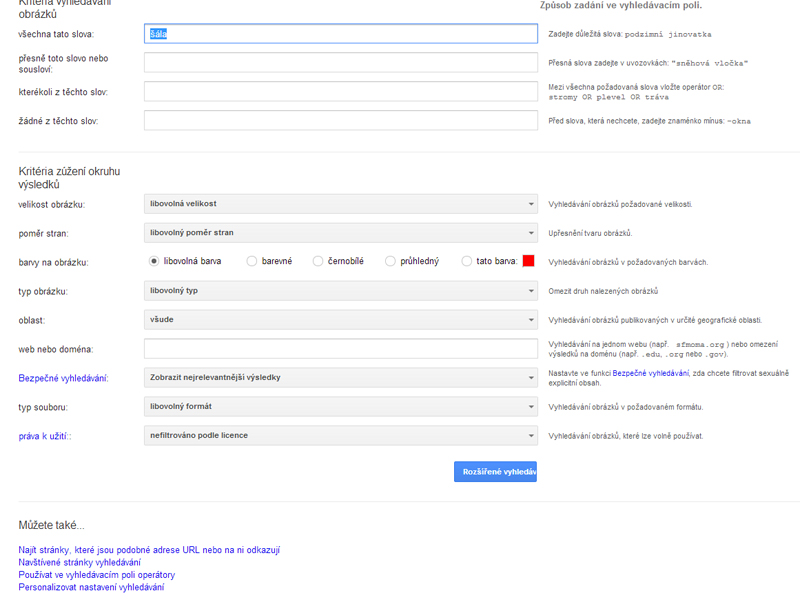Open 'Personalizovat nastavení vyhledávání' link
Screen dimensions: 800x611
91,587
